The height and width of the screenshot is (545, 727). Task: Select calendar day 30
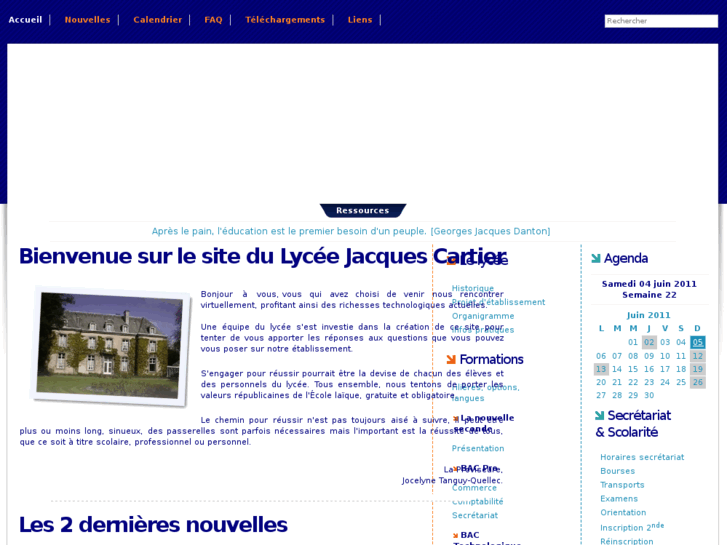pyautogui.click(x=649, y=396)
